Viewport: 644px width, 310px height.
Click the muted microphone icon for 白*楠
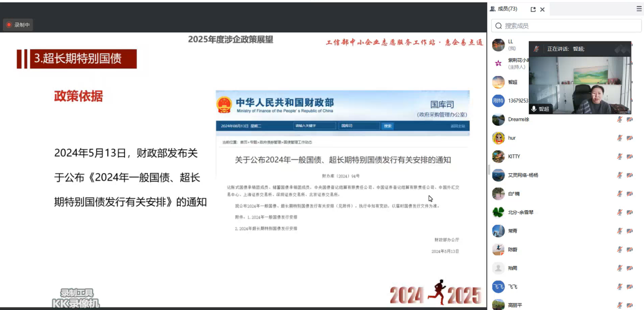620,194
